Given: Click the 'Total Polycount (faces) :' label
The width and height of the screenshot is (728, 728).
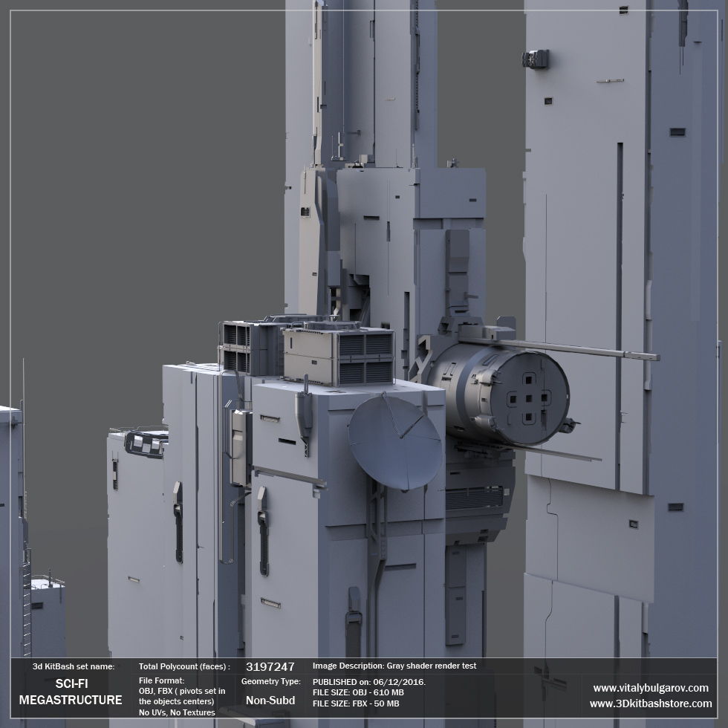Looking at the screenshot, I should (184, 667).
